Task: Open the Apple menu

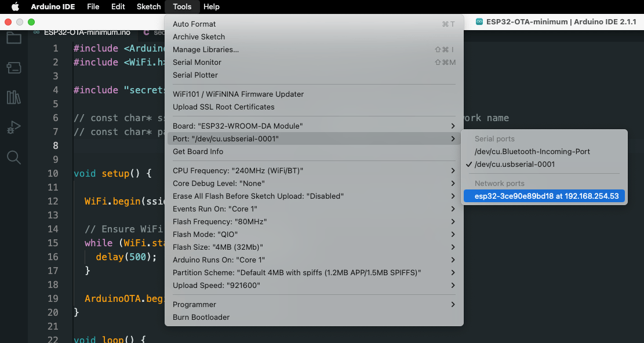Action: pos(15,6)
